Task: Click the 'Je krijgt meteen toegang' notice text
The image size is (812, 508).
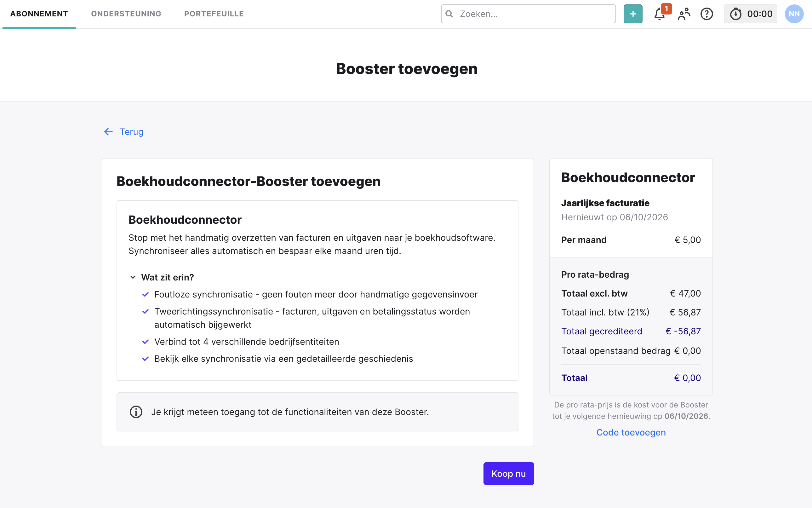Action: [290, 412]
